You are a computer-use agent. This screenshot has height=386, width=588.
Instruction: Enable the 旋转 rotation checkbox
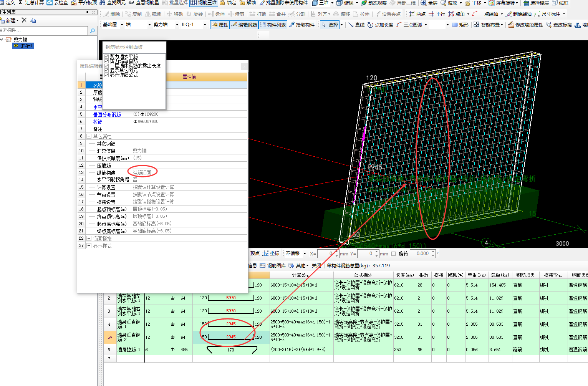pyautogui.click(x=393, y=253)
